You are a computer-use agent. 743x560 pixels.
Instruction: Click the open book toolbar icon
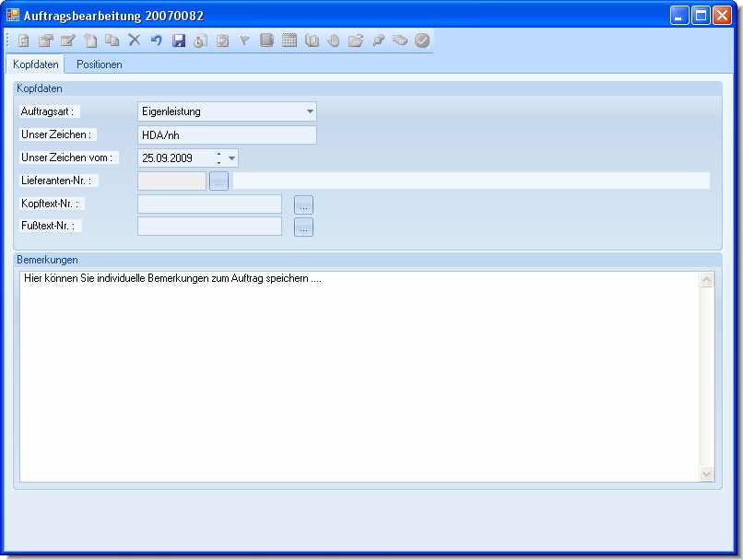click(312, 41)
